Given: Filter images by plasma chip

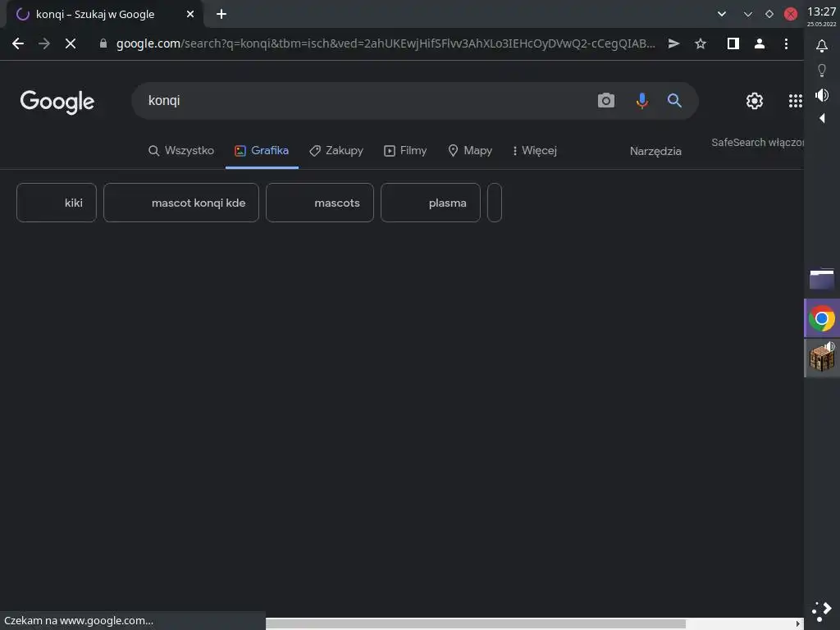Looking at the screenshot, I should pyautogui.click(x=431, y=203).
